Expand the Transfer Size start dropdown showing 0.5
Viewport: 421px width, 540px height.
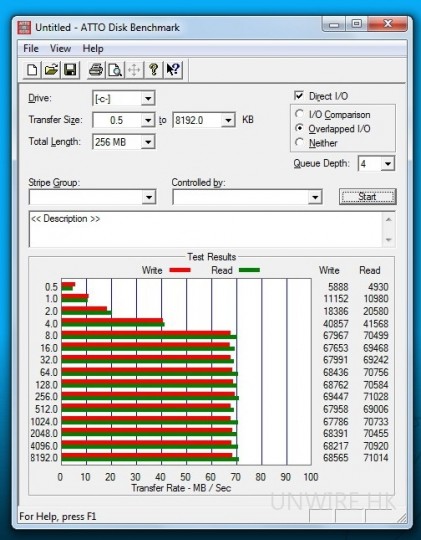click(x=148, y=120)
